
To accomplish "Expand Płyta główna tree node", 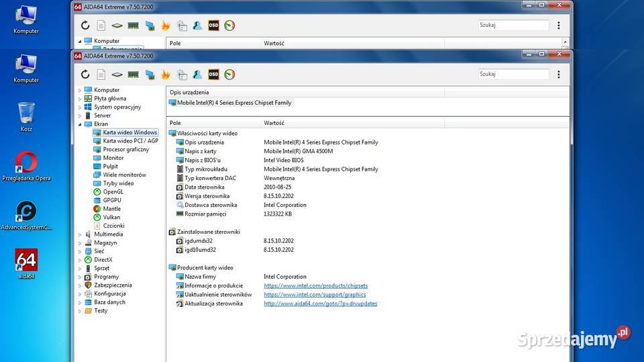I will point(80,99).
